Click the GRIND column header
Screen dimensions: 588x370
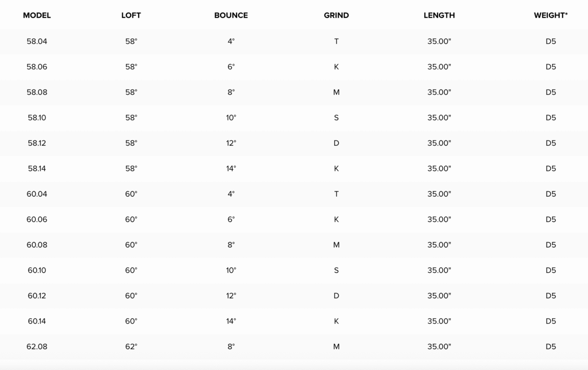click(336, 15)
